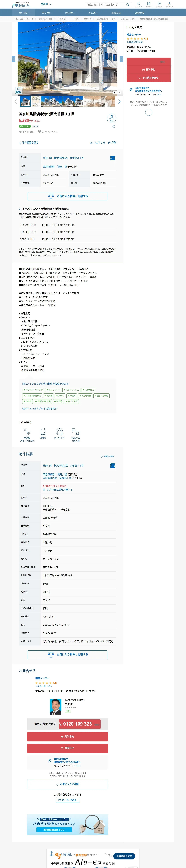This screenshot has height=868, width=186.
Task: Advance thumbnail strip with right chevron
Action: (x=119, y=101)
